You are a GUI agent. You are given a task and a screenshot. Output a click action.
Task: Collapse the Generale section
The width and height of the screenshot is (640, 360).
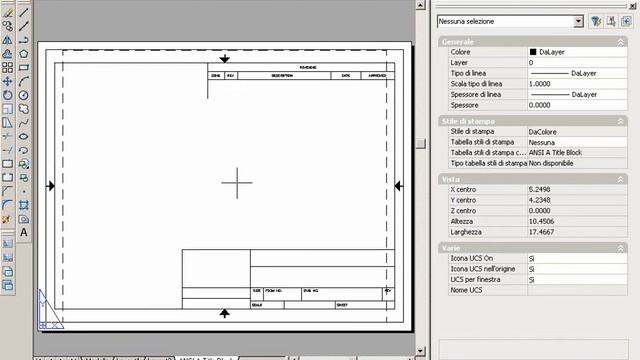point(620,42)
